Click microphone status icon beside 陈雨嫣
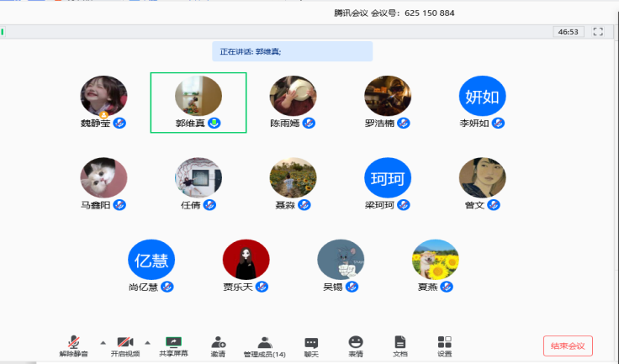 pos(309,124)
